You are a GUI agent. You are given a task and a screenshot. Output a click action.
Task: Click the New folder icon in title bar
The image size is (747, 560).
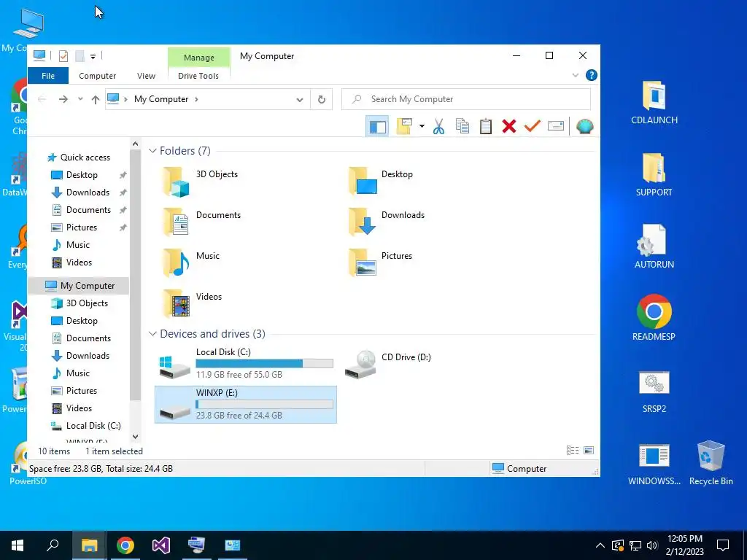pyautogui.click(x=80, y=56)
